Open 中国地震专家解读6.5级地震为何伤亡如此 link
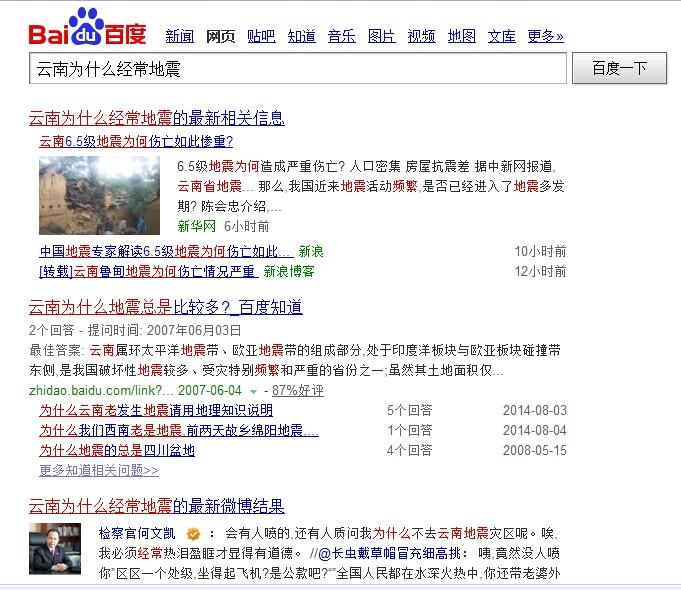681x590 pixels. [x=166, y=251]
